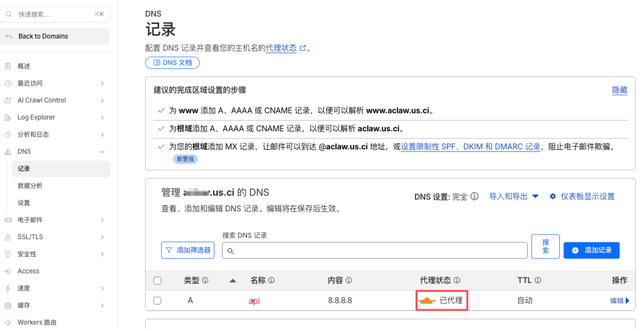Viewport: 644px width, 329px height.
Task: Click the info icon next to 代理状态 header
Action: point(457,280)
